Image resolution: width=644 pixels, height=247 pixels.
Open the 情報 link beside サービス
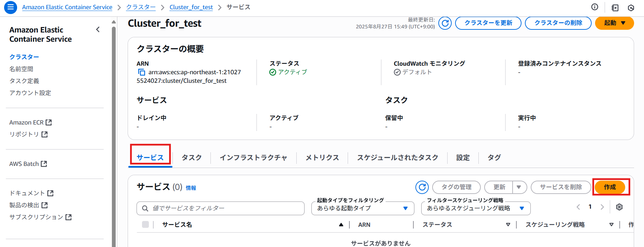coord(191,188)
